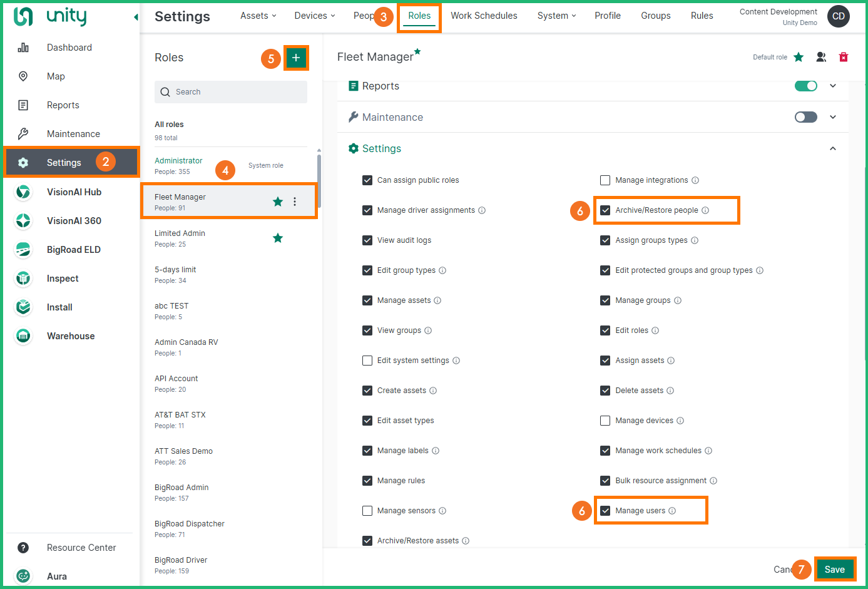
Task: Click info icon beside Manage integrations
Action: click(695, 180)
